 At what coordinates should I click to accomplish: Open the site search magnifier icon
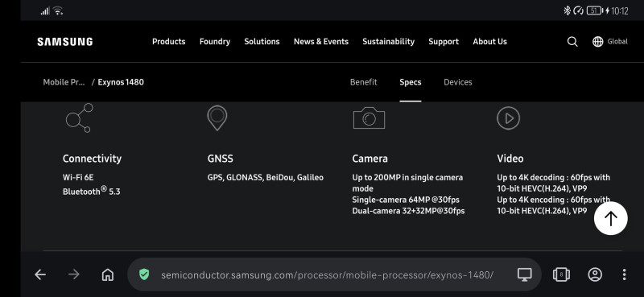tap(572, 42)
